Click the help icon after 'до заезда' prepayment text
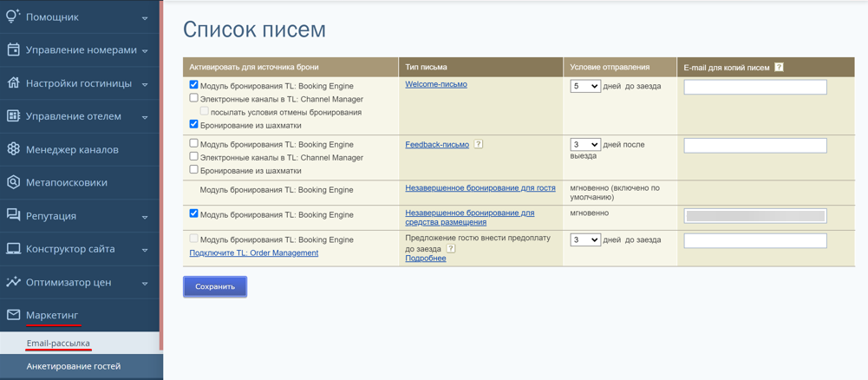Viewport: 868px width, 380px height. pos(451,249)
